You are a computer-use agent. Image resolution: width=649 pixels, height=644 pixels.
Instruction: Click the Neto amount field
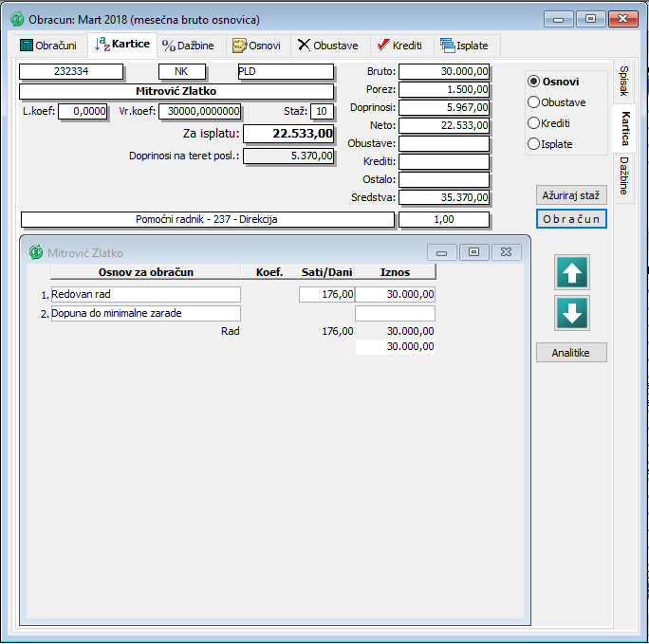(444, 125)
